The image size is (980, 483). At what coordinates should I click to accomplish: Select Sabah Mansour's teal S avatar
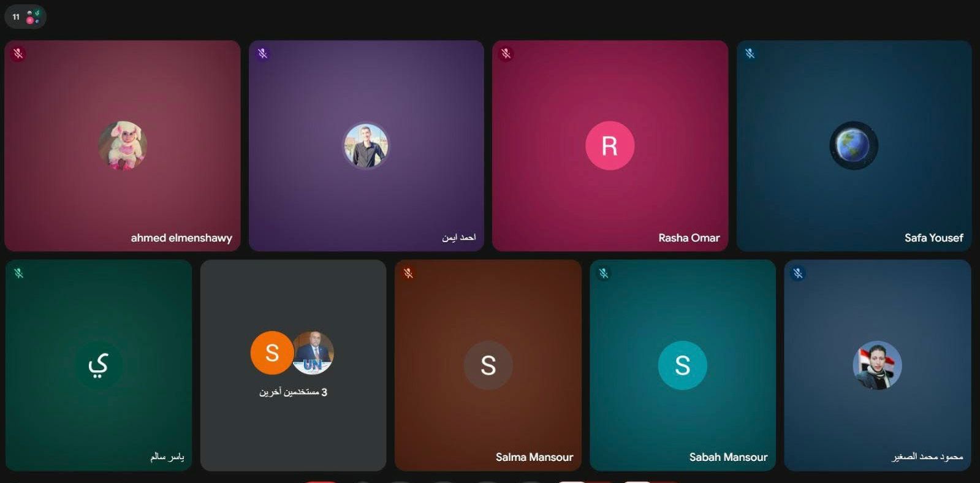click(x=682, y=365)
